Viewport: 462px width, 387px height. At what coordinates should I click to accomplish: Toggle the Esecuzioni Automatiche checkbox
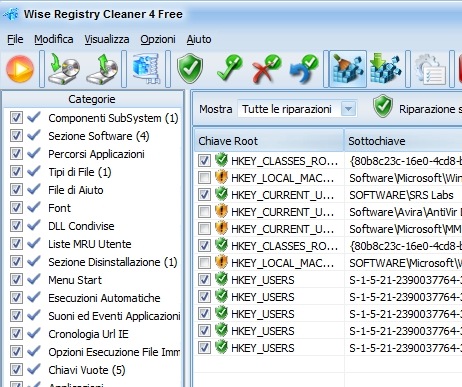tap(16, 298)
